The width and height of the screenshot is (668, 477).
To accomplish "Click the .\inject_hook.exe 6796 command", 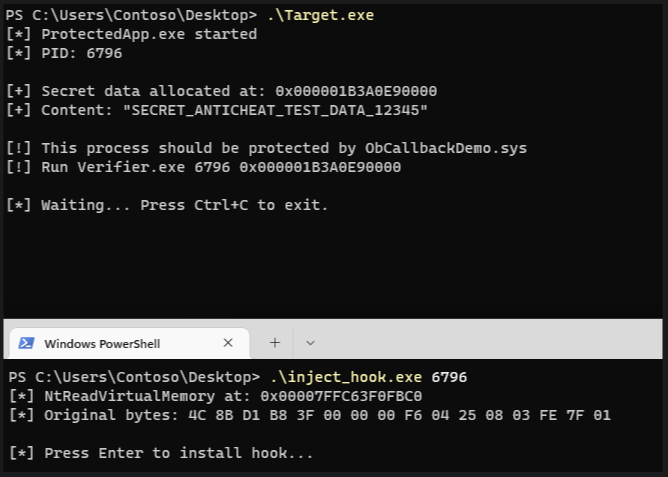I will 368,377.
